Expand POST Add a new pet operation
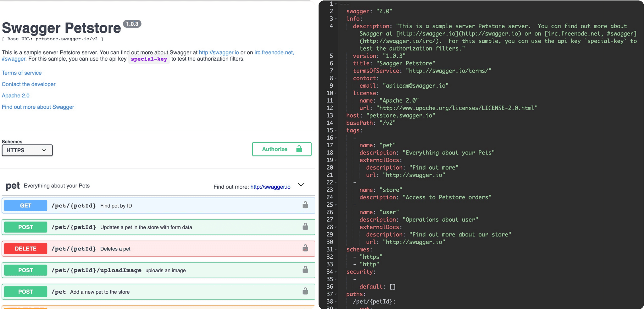 [x=158, y=292]
